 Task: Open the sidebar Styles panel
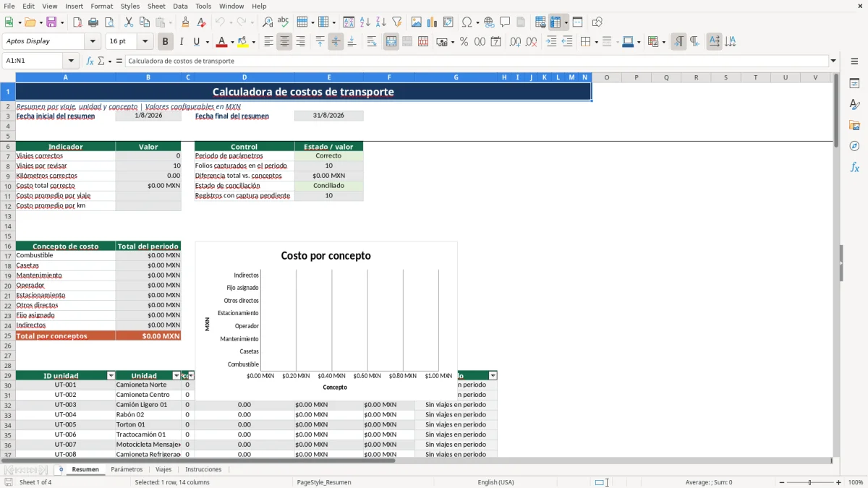(x=854, y=104)
